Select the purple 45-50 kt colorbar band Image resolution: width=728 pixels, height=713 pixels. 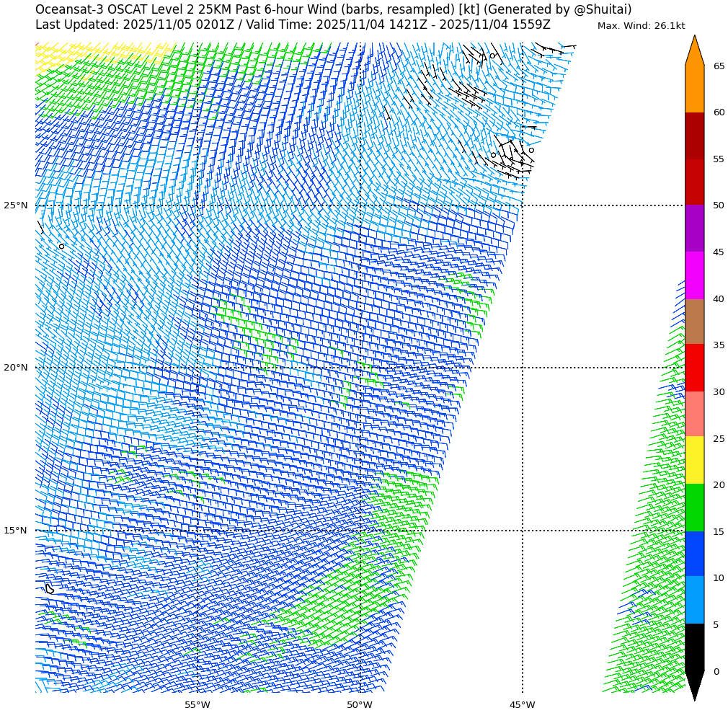click(x=694, y=229)
